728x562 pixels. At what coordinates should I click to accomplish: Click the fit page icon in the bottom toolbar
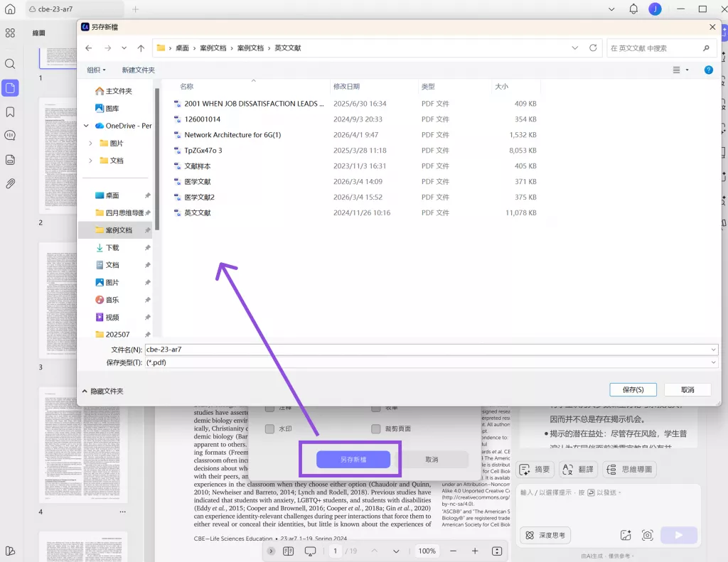[x=497, y=551]
